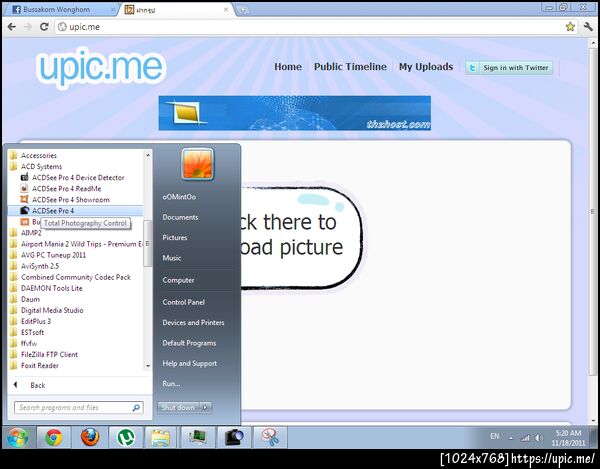
Task: Go to upic.me Home link
Action: coord(288,67)
